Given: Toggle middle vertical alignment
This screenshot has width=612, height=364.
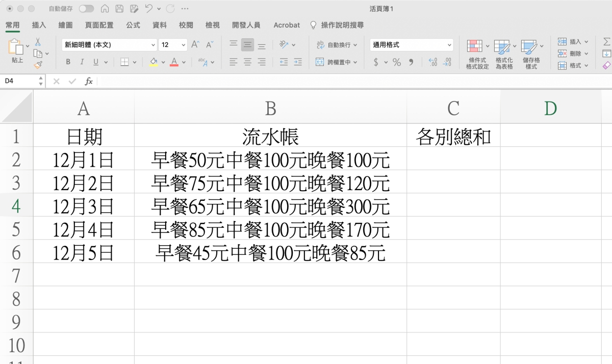Looking at the screenshot, I should click(247, 45).
